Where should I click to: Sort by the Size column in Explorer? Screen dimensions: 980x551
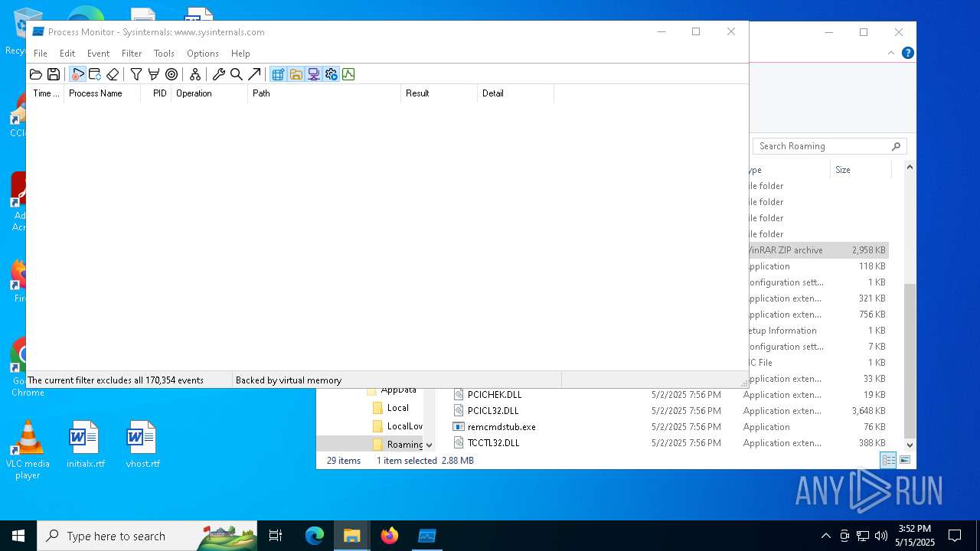coord(861,170)
